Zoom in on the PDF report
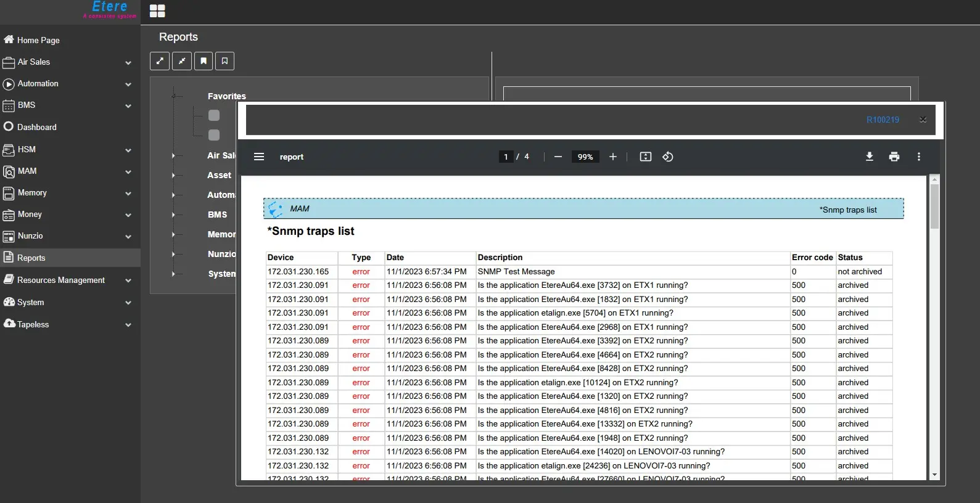This screenshot has height=503, width=980. (x=612, y=157)
